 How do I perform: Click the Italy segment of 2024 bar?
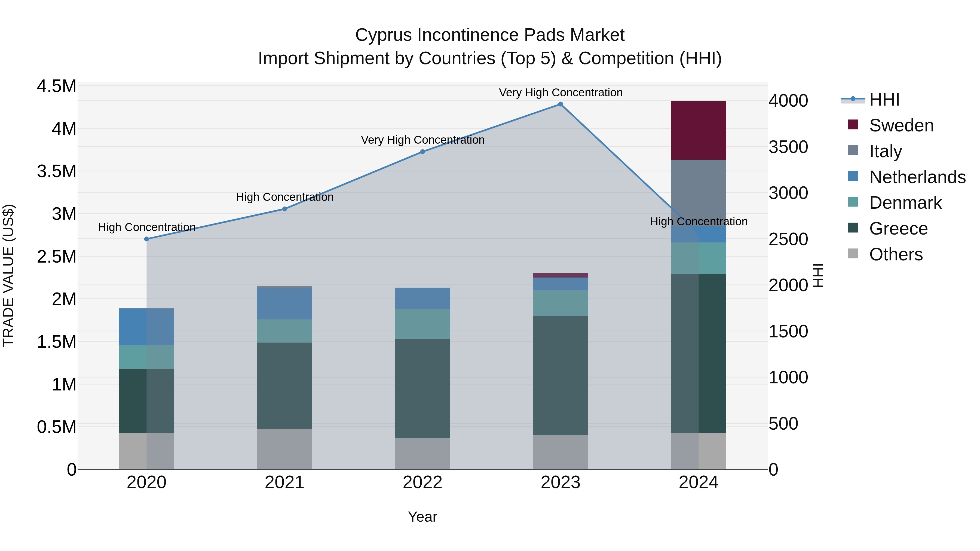(x=699, y=193)
